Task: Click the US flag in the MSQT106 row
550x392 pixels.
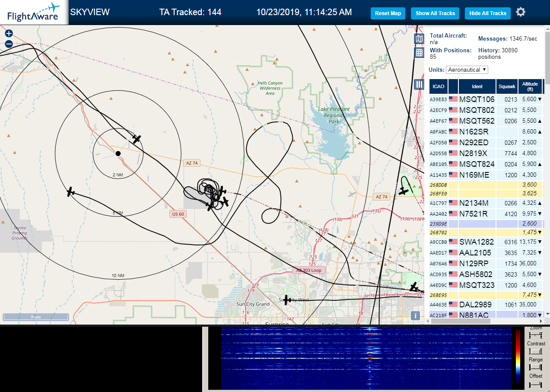Action: 453,99
